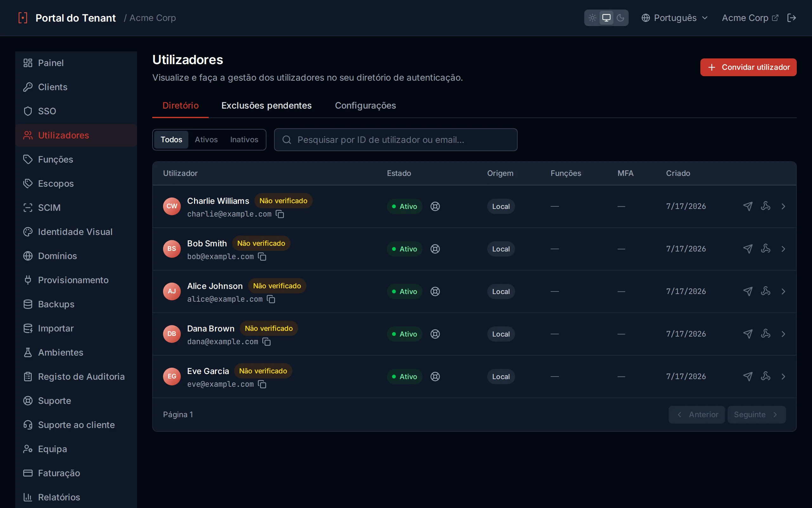The width and height of the screenshot is (812, 508).
Task: Click lifebuoy icon in Alice Johnson row
Action: [435, 291]
